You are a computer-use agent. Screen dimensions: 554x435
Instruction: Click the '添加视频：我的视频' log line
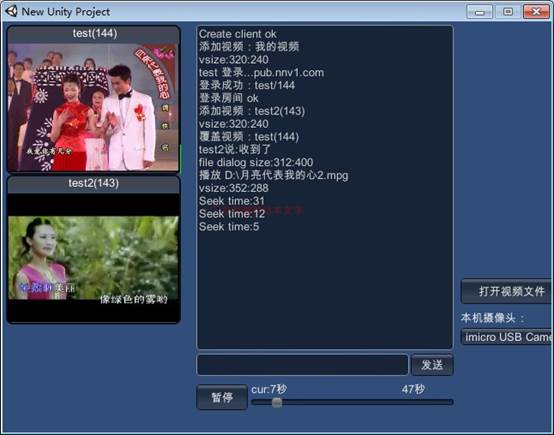(x=249, y=47)
